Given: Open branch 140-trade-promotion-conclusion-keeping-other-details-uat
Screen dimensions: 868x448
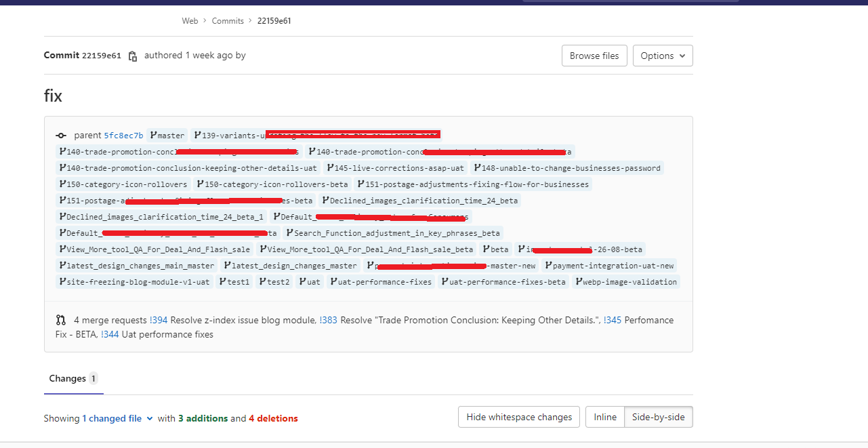Looking at the screenshot, I should pos(188,168).
